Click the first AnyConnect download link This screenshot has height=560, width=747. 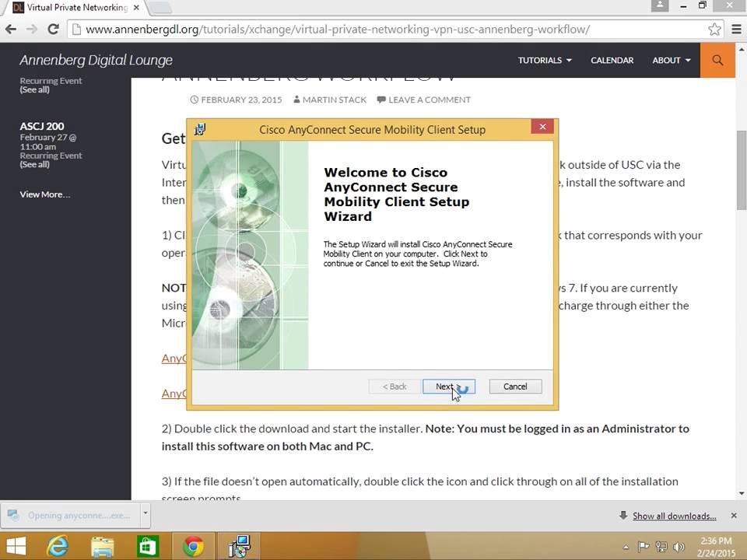point(174,358)
